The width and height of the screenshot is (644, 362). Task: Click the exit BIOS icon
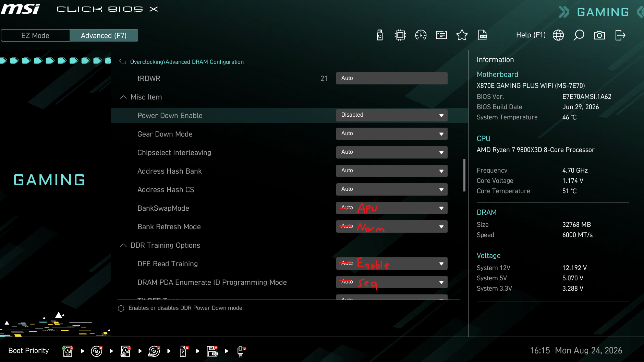coord(620,35)
